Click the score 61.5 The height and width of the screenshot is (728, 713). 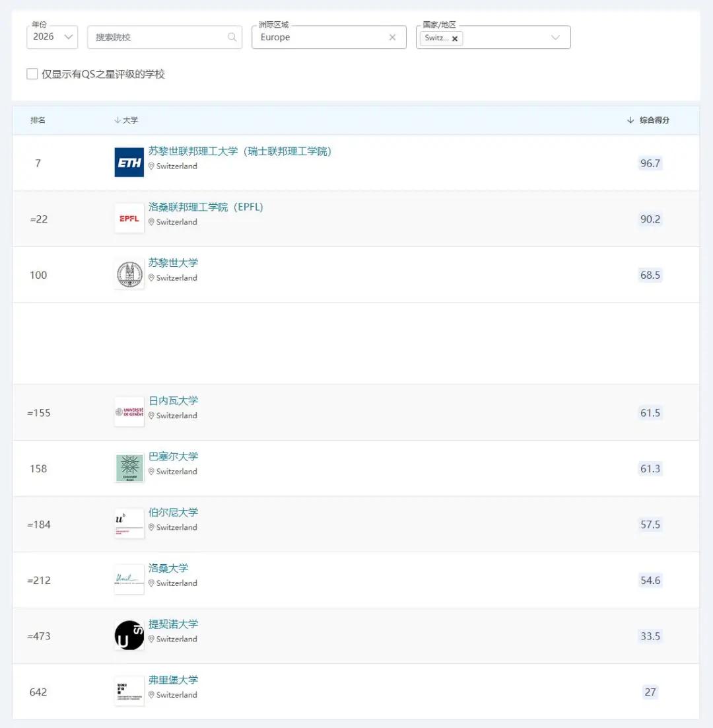click(650, 413)
